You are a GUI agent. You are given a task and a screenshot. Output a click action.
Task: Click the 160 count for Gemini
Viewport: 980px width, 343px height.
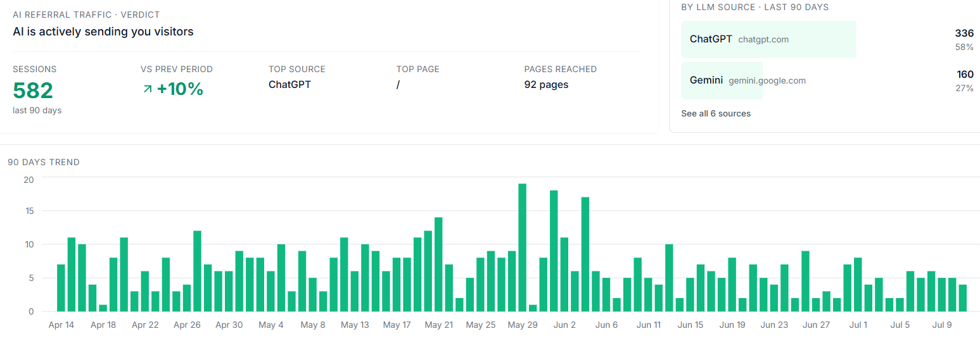pyautogui.click(x=965, y=75)
